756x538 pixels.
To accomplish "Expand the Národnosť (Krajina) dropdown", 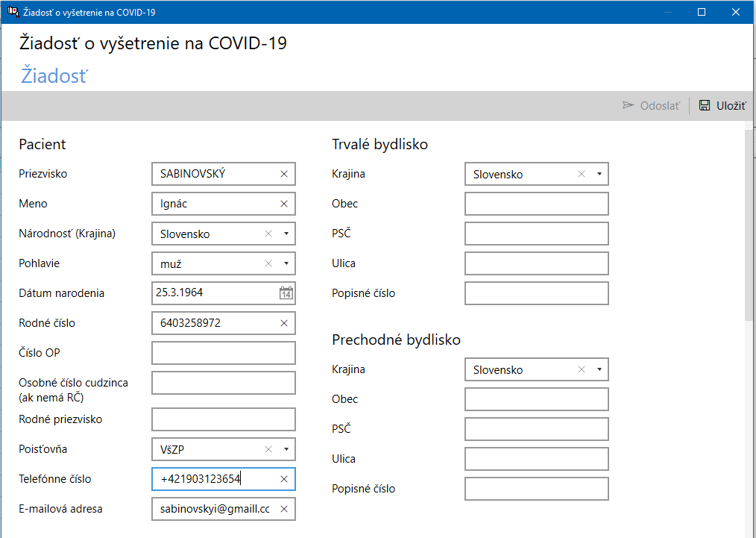I will tap(286, 234).
